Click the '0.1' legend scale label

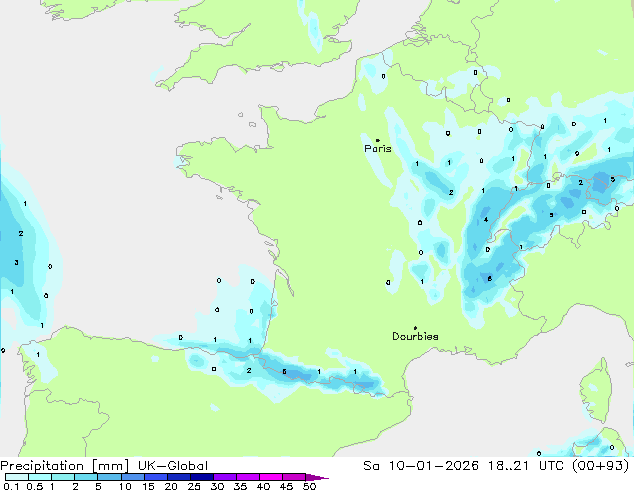pos(11,486)
